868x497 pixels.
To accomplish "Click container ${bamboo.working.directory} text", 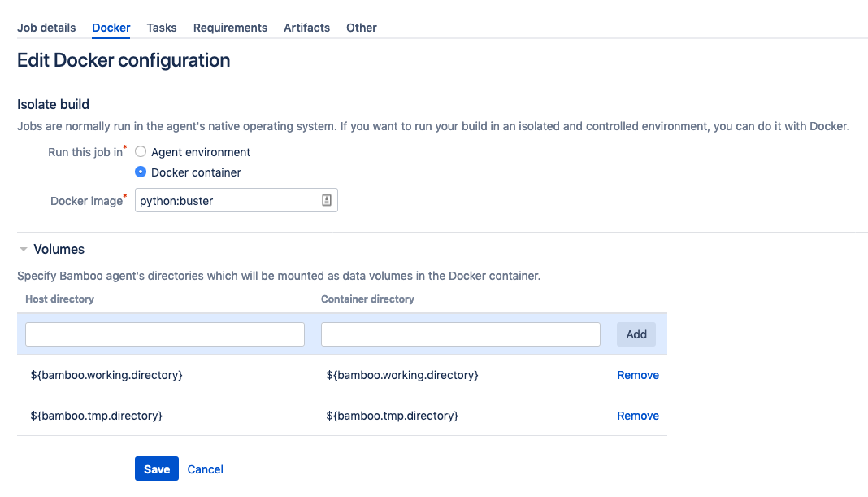I will 401,375.
